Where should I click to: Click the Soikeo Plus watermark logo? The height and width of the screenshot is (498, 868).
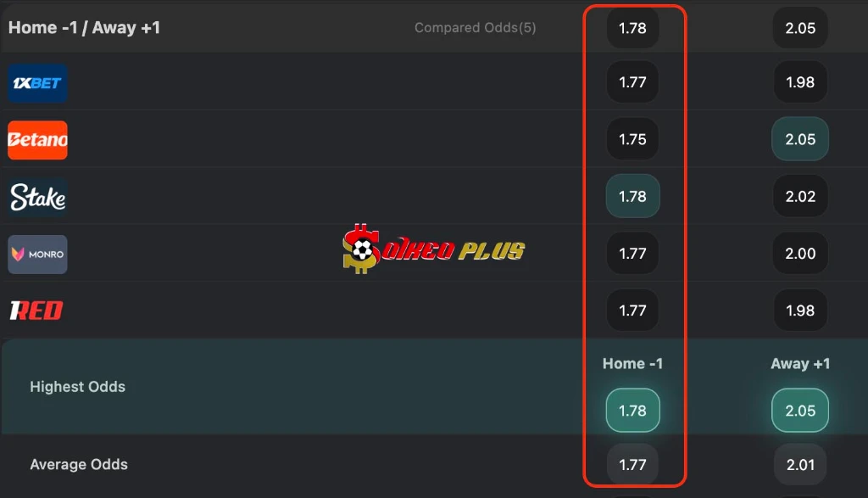[433, 249]
